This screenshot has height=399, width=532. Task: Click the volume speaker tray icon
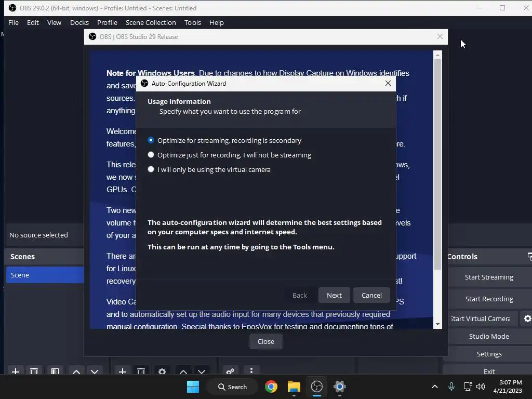click(x=481, y=387)
